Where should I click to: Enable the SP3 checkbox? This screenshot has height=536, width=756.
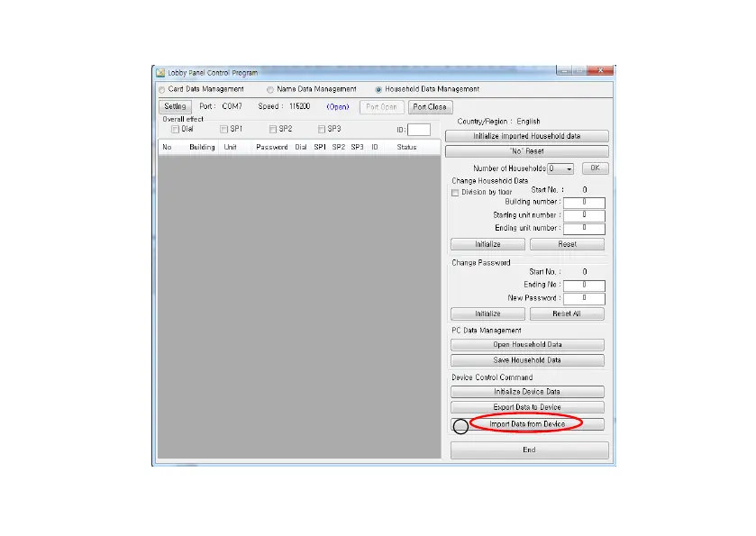[x=322, y=129]
